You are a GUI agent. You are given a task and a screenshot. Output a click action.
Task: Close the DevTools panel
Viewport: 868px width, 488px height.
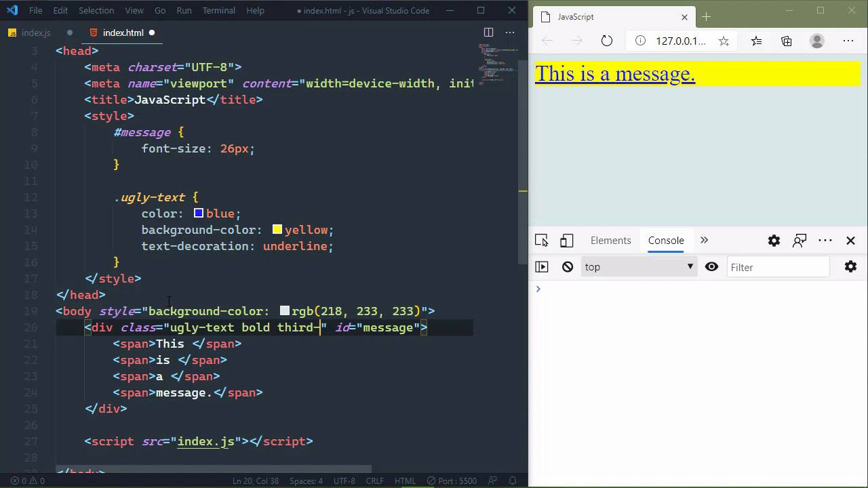(851, 241)
